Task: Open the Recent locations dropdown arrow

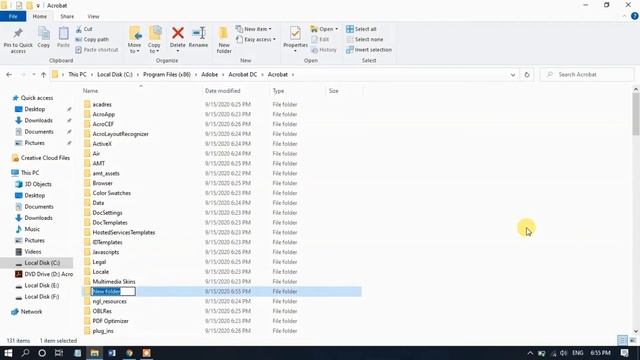Action: click(33, 75)
